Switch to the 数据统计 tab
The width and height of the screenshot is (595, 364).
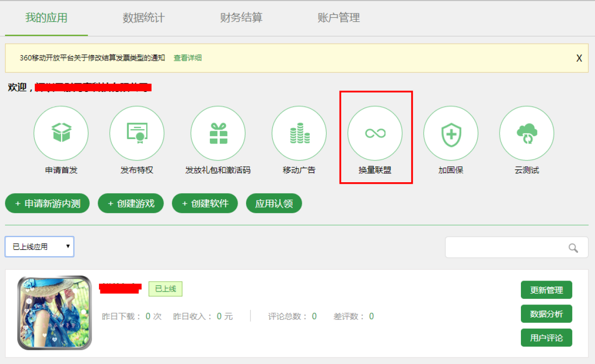[144, 18]
